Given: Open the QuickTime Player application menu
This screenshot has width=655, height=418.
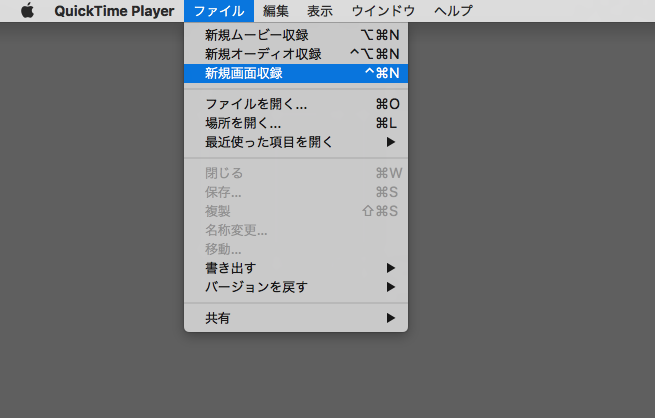Looking at the screenshot, I should [114, 11].
